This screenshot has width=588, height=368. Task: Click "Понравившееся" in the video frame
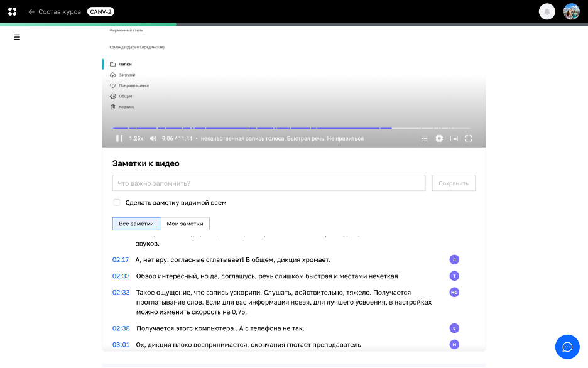pos(134,86)
